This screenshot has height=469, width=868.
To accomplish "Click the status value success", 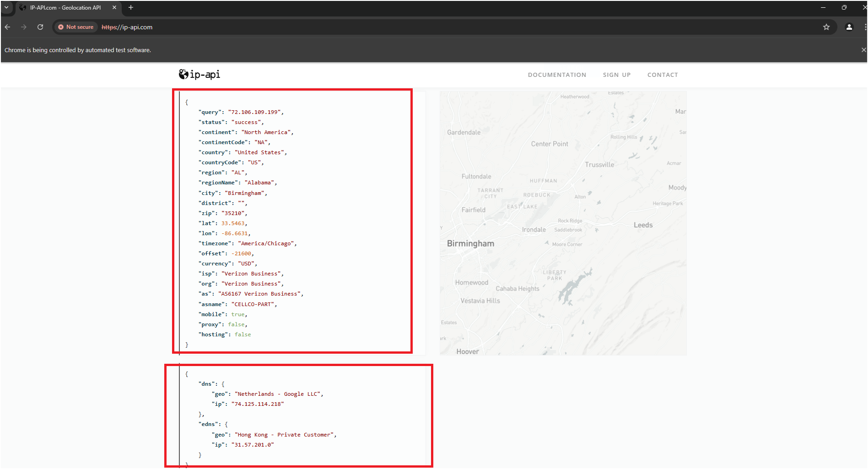I will (x=246, y=122).
